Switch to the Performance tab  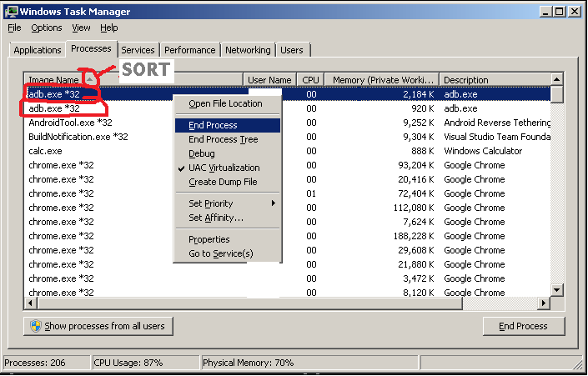click(190, 50)
